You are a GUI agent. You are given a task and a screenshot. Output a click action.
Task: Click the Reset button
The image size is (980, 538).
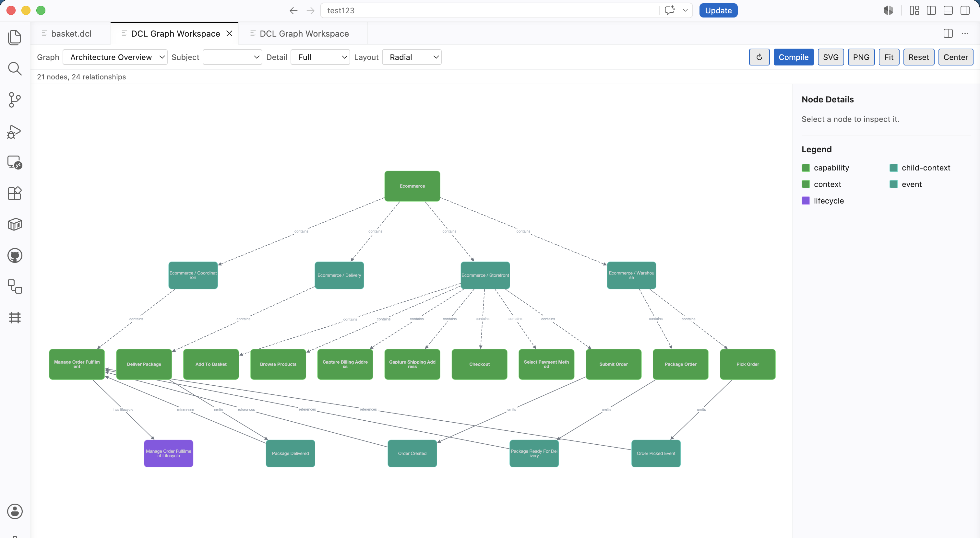point(919,57)
